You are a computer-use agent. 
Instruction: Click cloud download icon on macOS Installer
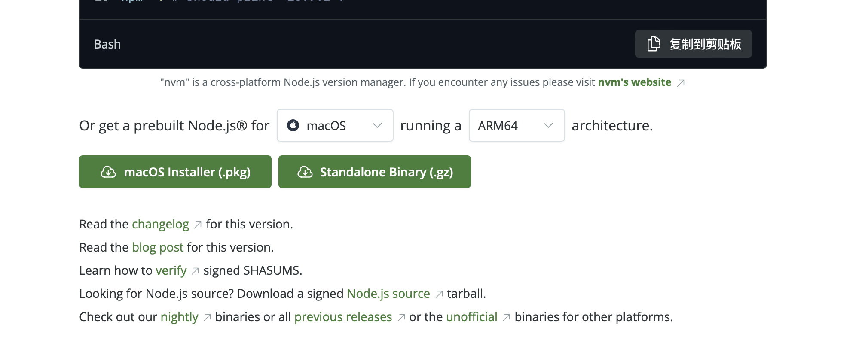108,172
